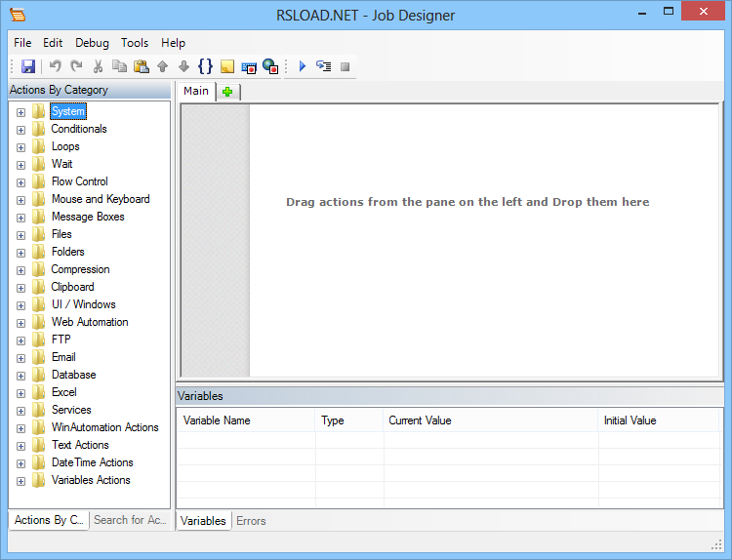This screenshot has width=732, height=560.
Task: Click the Clipboard folder icon
Action: [38, 287]
